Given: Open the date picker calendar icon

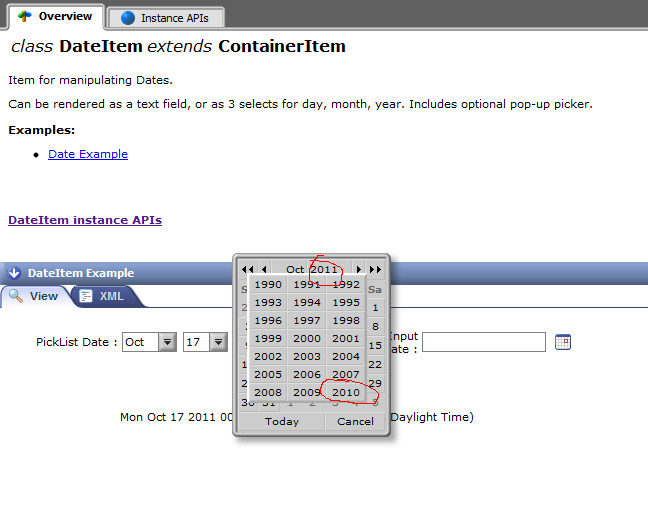Looking at the screenshot, I should (562, 342).
